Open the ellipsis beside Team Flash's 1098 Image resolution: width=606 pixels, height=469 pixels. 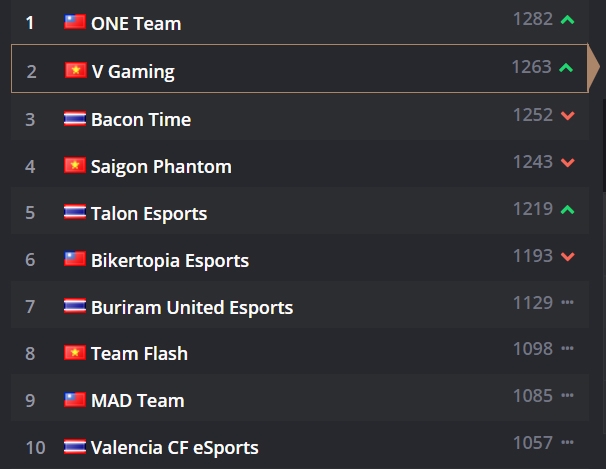tap(567, 348)
